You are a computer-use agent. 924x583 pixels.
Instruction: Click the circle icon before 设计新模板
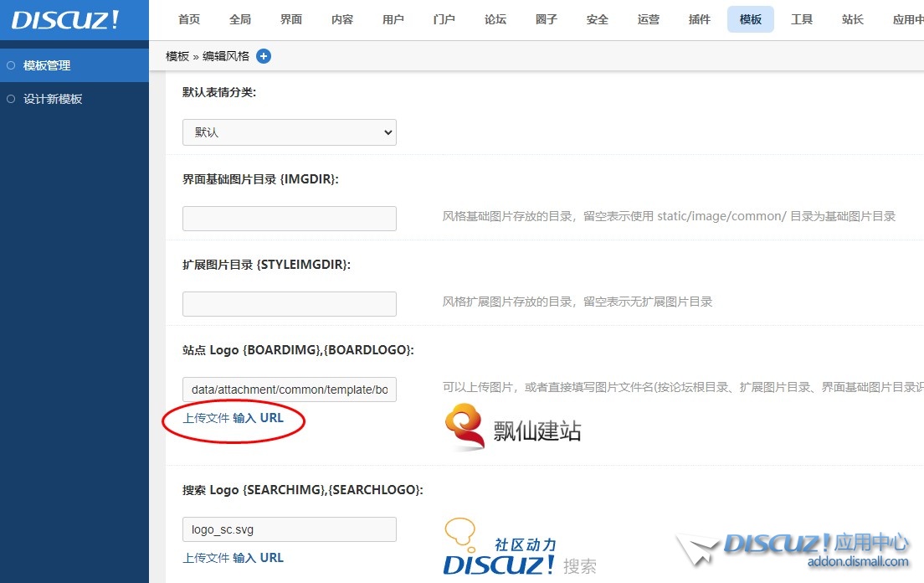(x=10, y=98)
